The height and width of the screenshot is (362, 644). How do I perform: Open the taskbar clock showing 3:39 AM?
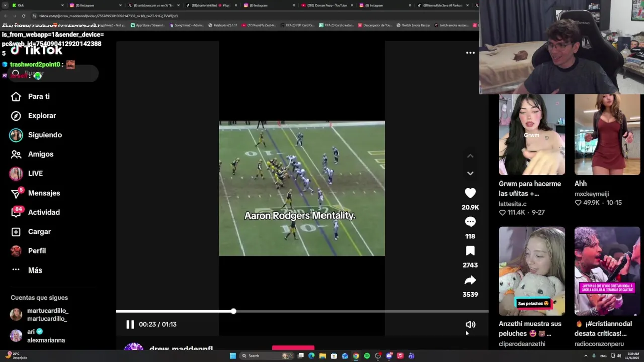[x=633, y=356]
